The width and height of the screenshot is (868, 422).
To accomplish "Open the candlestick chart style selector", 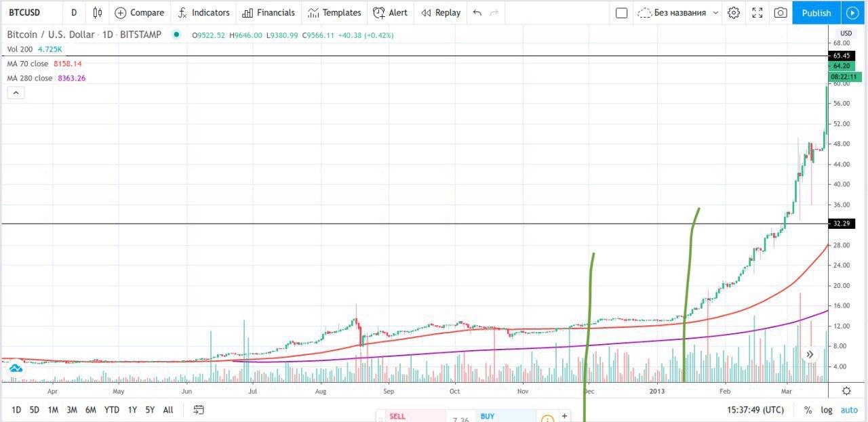I will click(98, 12).
